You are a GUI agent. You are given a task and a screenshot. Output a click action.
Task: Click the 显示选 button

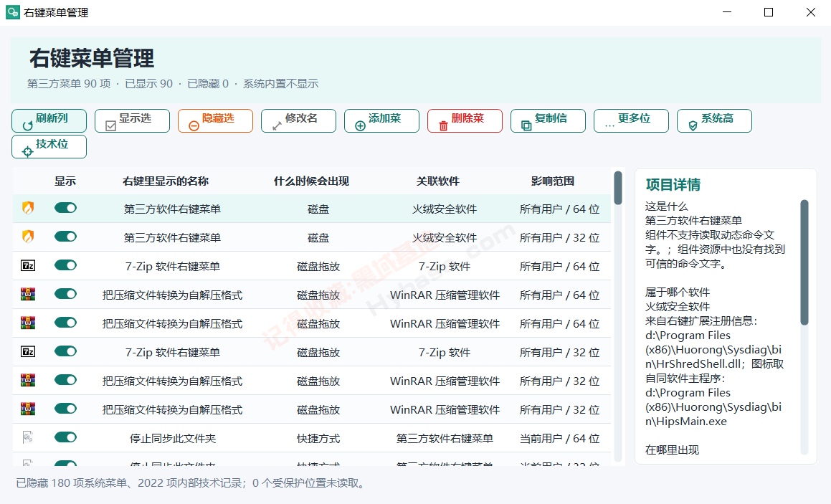133,121
